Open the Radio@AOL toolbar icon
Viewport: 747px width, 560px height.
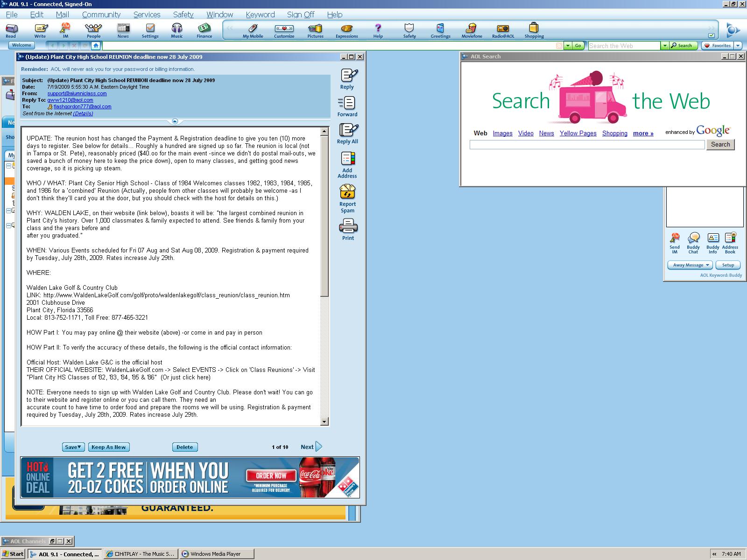click(503, 31)
